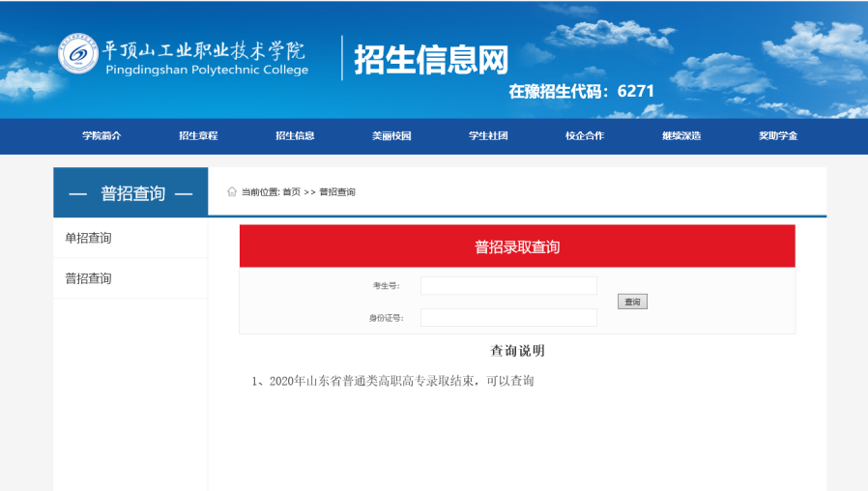Click the college name text in the header
Viewport: 868px width, 491px height.
[206, 58]
